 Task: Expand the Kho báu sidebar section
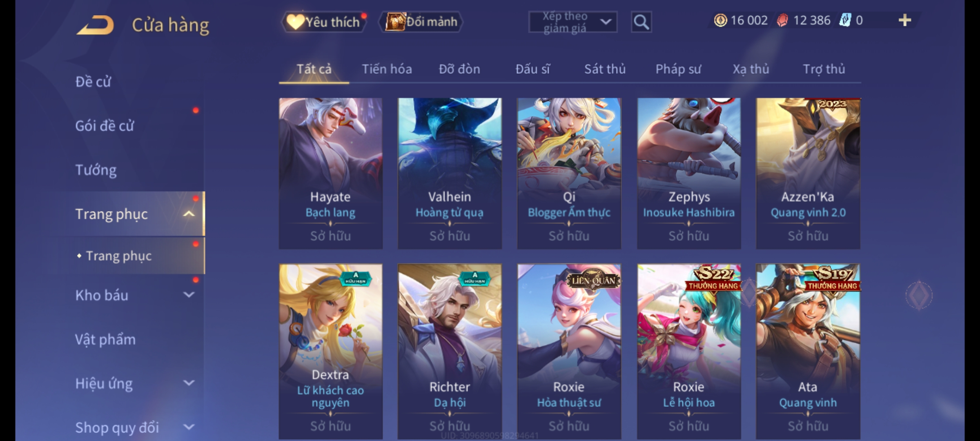189,294
